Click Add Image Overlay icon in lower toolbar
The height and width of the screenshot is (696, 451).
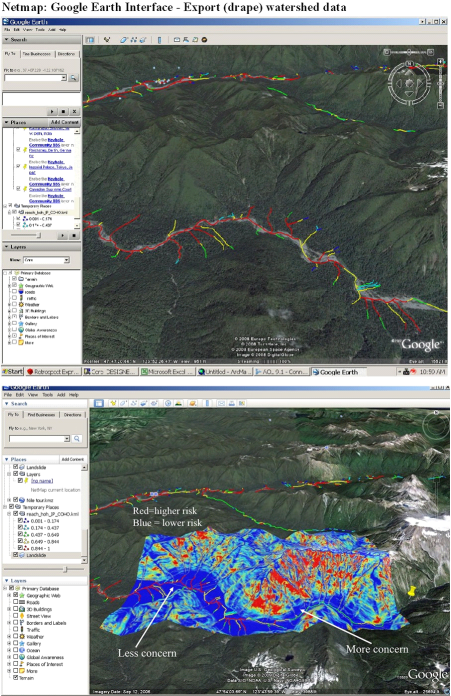pyautogui.click(x=144, y=403)
